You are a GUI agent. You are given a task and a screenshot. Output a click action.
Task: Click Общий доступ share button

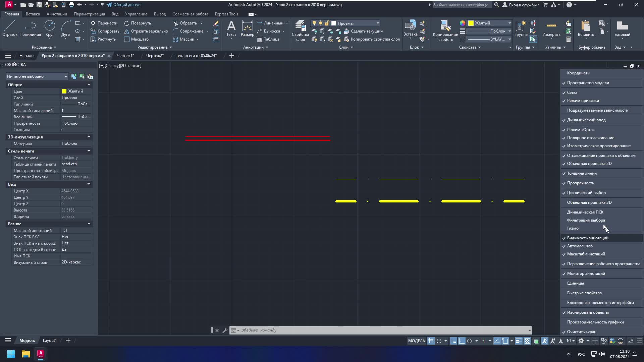124,5
